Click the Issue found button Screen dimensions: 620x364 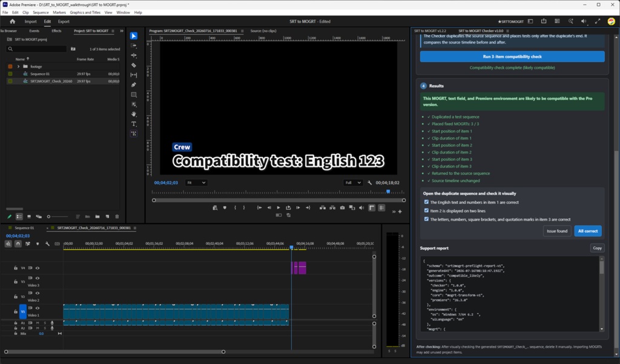click(x=557, y=231)
